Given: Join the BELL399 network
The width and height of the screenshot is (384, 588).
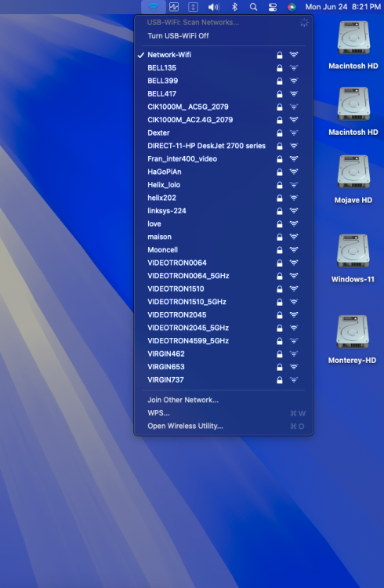Looking at the screenshot, I should [223, 81].
